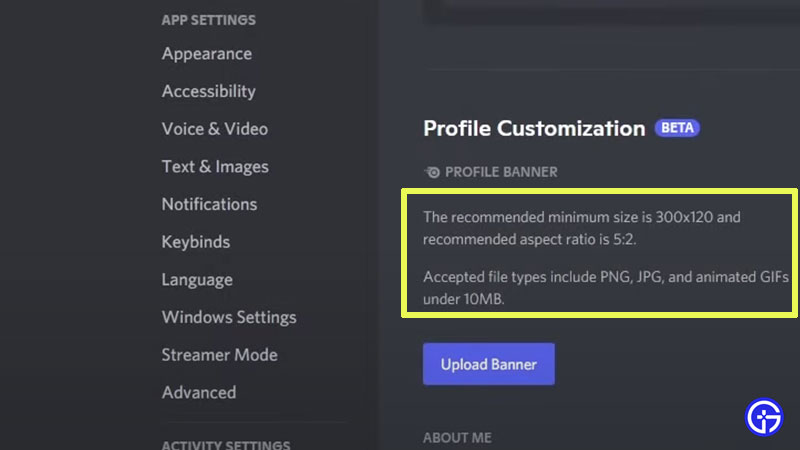Click the ABOUT ME section label

pyautogui.click(x=457, y=437)
